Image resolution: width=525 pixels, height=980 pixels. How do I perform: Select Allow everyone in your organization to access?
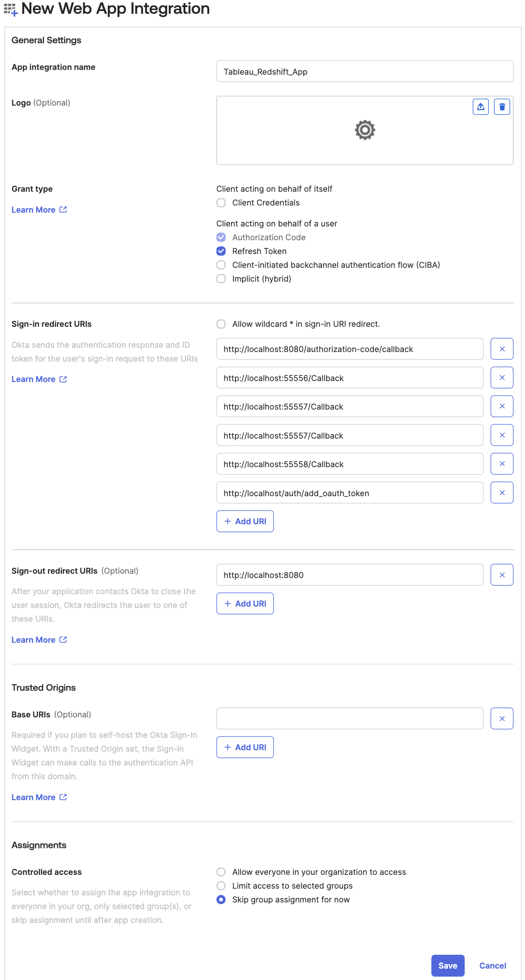pos(221,872)
